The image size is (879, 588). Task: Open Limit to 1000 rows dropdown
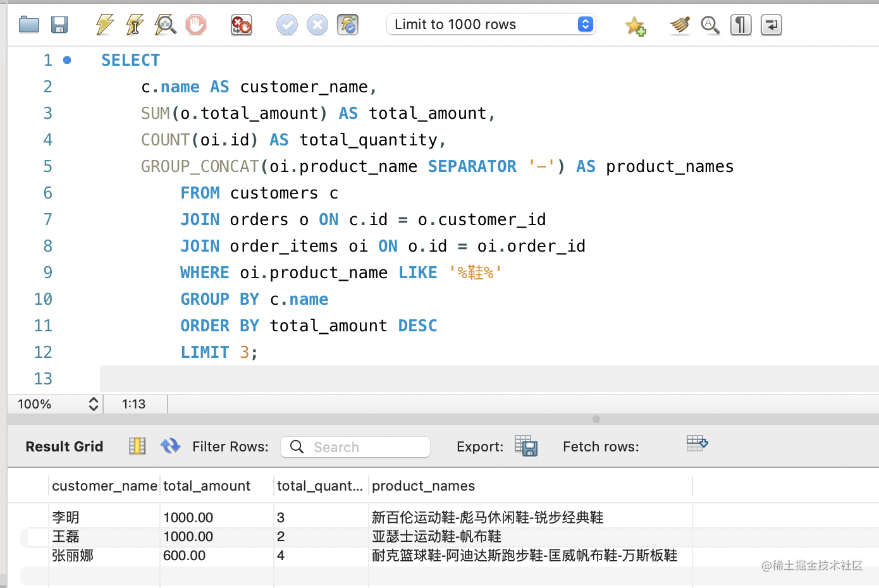491,25
